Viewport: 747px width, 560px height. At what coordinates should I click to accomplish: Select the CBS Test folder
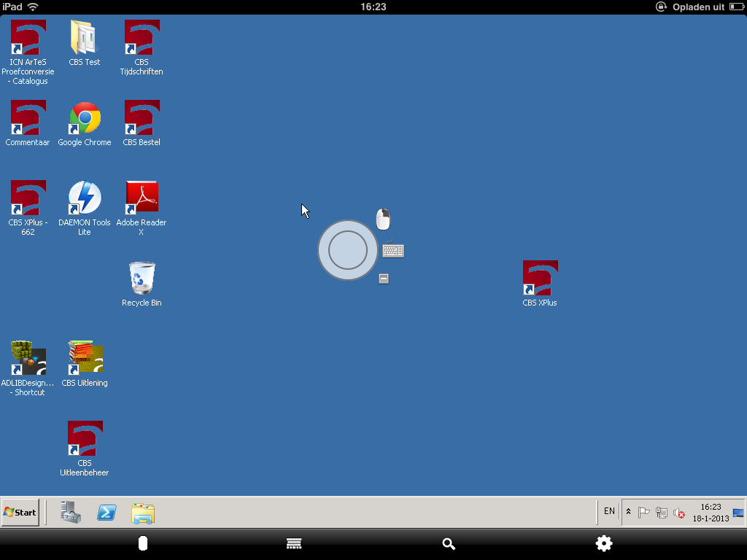click(x=85, y=38)
